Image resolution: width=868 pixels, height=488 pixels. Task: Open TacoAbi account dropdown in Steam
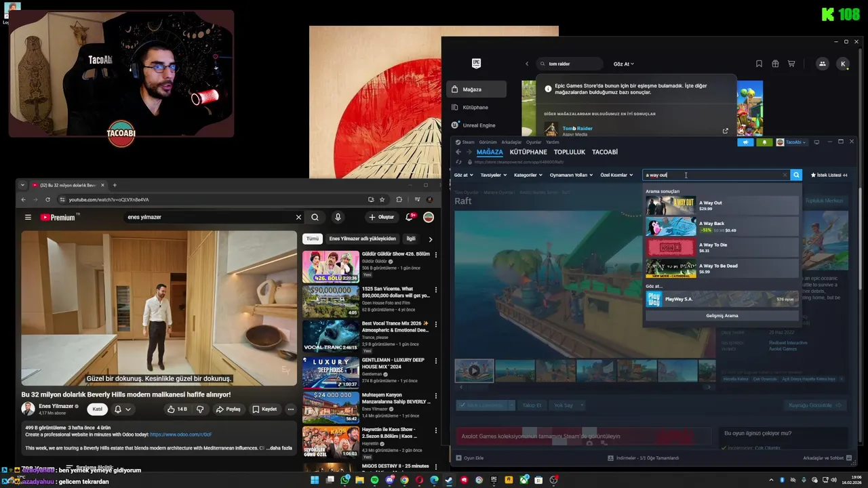point(791,142)
